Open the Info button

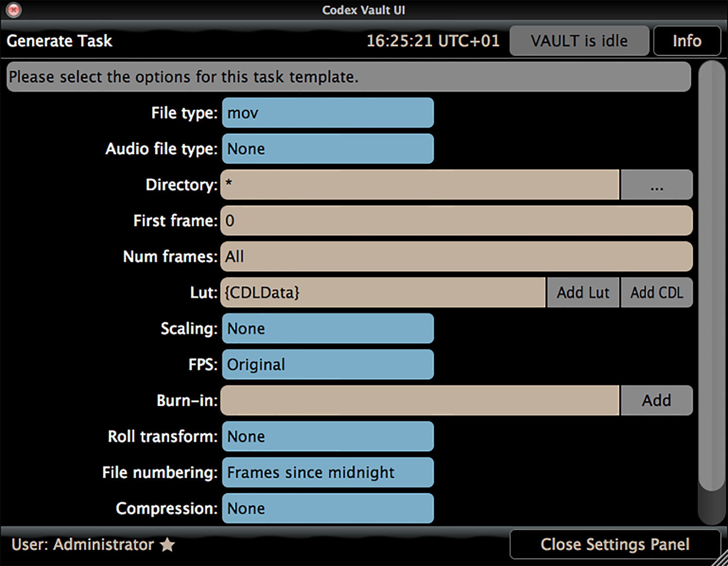pos(687,41)
